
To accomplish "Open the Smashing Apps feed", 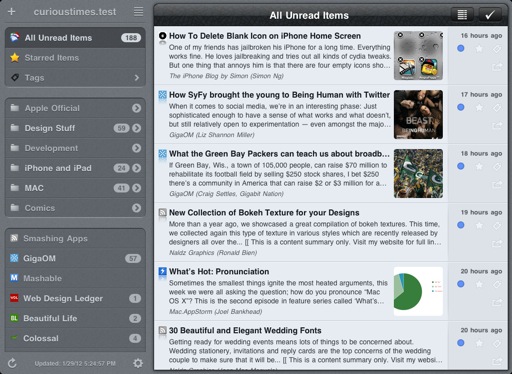I will coord(75,238).
